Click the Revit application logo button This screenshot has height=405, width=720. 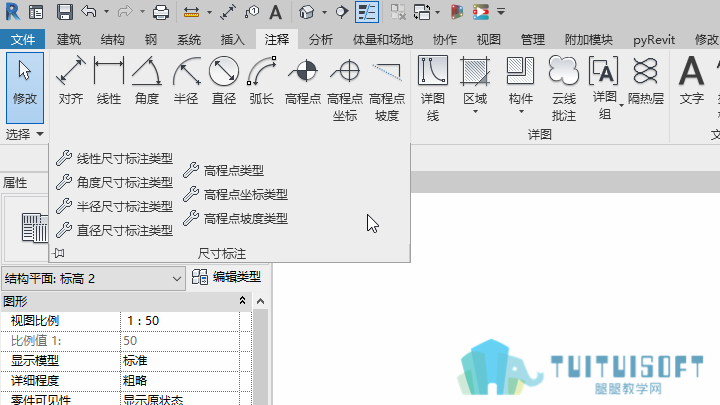tap(12, 11)
